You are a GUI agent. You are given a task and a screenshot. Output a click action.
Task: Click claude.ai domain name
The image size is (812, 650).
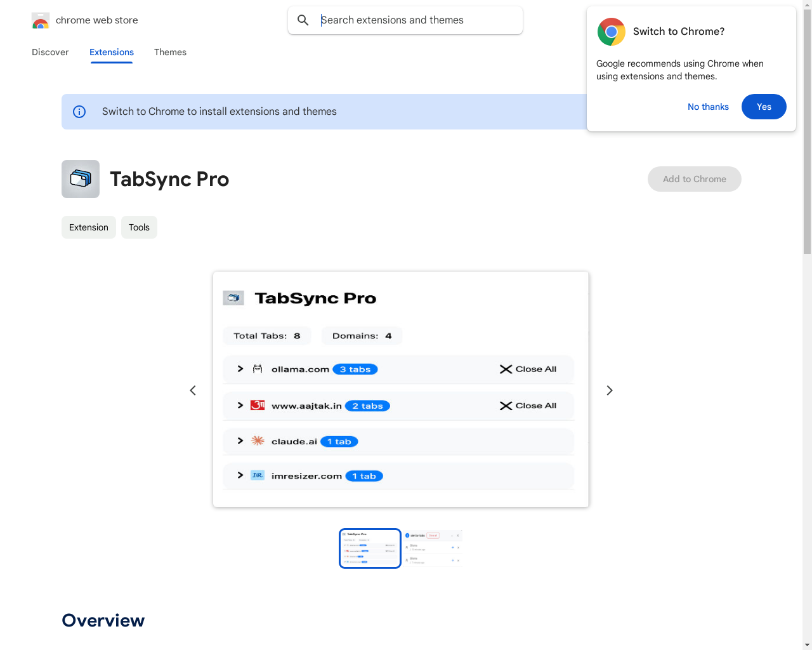point(294,442)
